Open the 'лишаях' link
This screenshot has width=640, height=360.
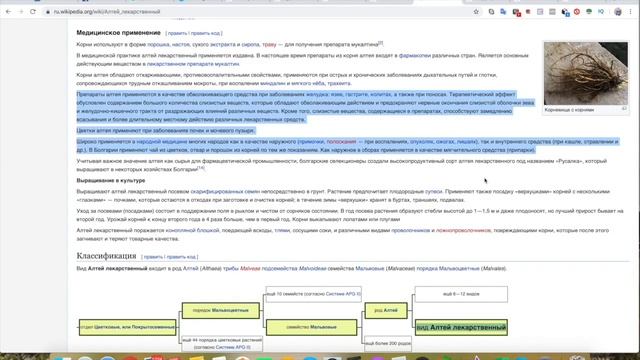467,142
